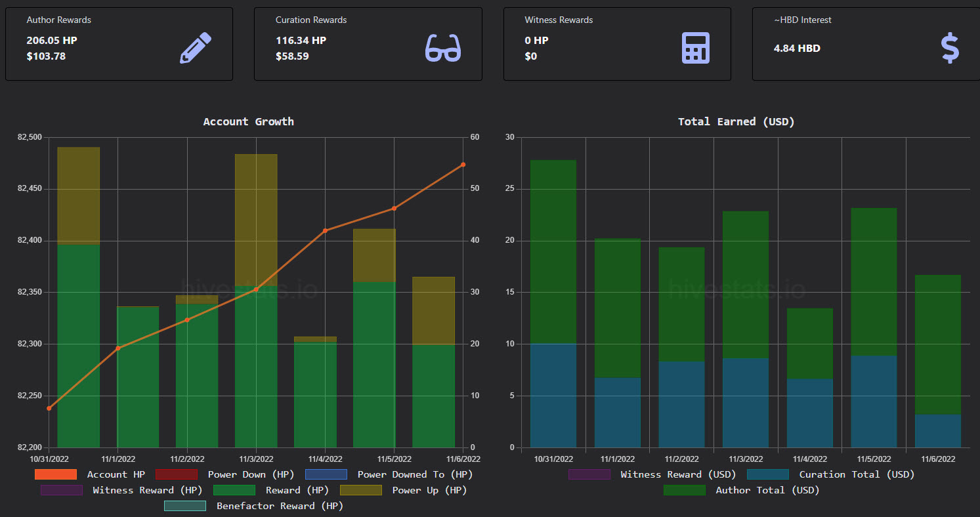The height and width of the screenshot is (517, 980).
Task: Click the 11/6/2022 Power Up bar segment in Account Growth
Action: [x=433, y=311]
